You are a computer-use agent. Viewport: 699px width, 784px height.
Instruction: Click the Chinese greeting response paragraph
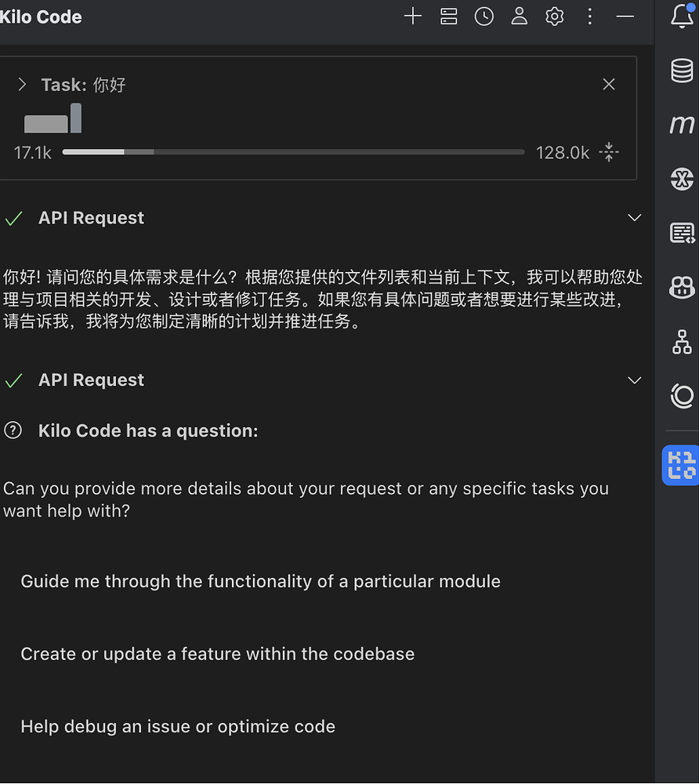point(322,299)
